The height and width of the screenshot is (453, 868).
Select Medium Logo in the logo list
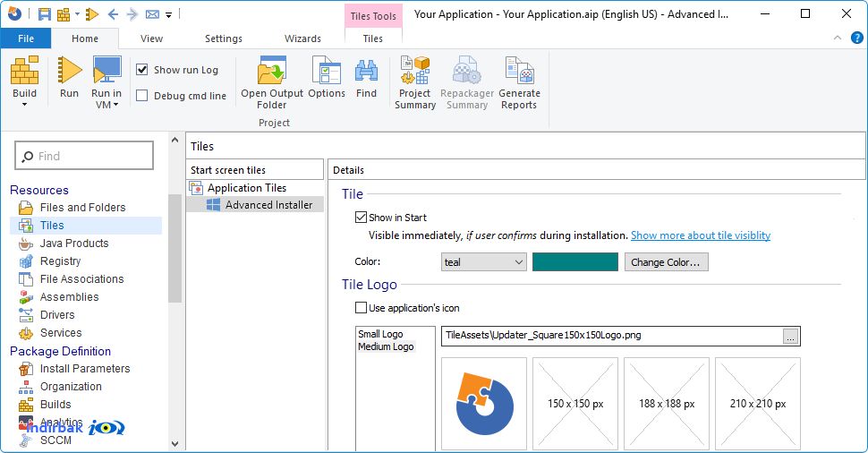coord(386,346)
